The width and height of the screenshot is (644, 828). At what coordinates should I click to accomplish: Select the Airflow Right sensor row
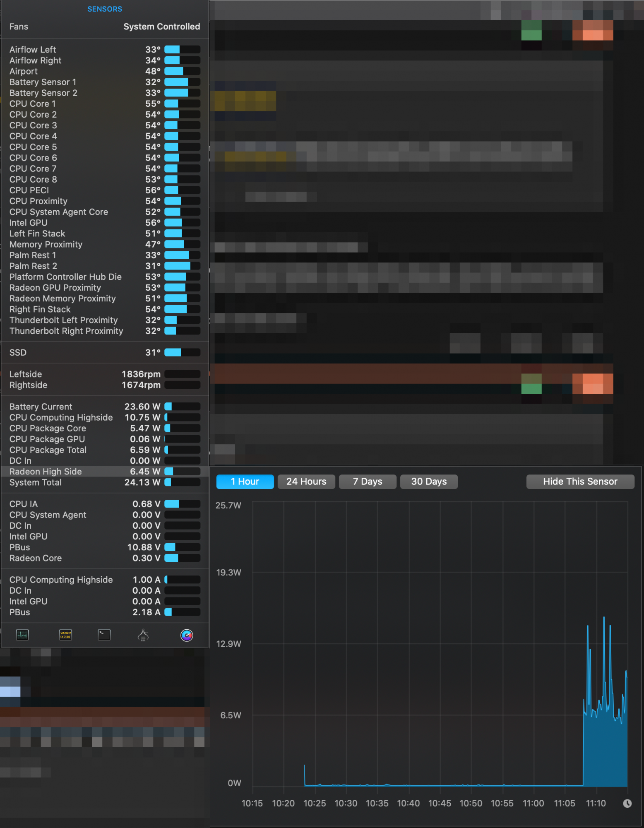click(x=105, y=60)
